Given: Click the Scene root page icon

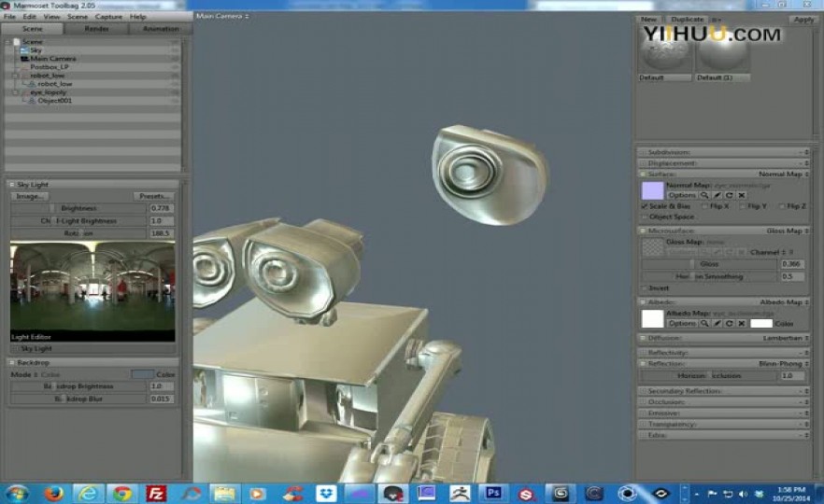Looking at the screenshot, I should tap(16, 41).
